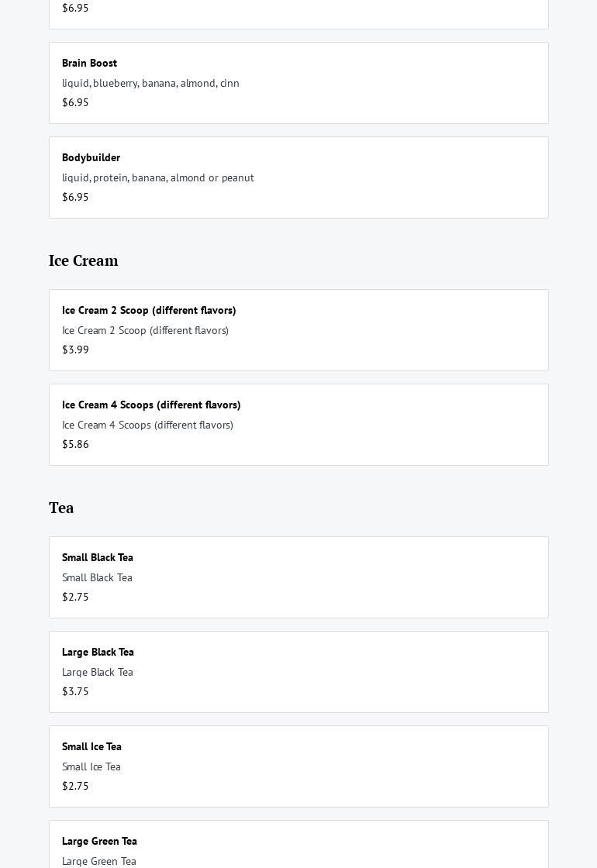Click the $3.75 Large Black Tea price
Viewport: 597px width, 868px height.
coord(75,691)
